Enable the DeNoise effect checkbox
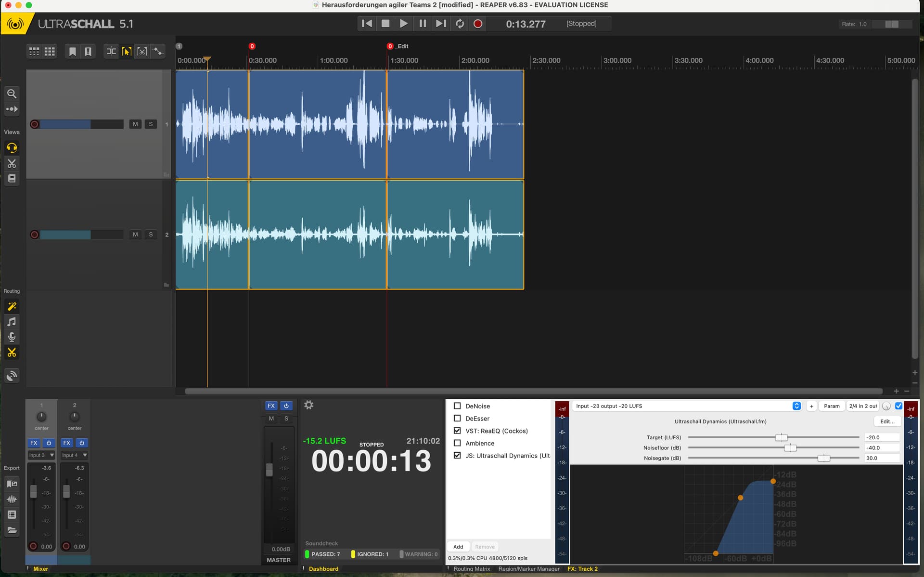Viewport: 924px width, 577px height. tap(457, 406)
